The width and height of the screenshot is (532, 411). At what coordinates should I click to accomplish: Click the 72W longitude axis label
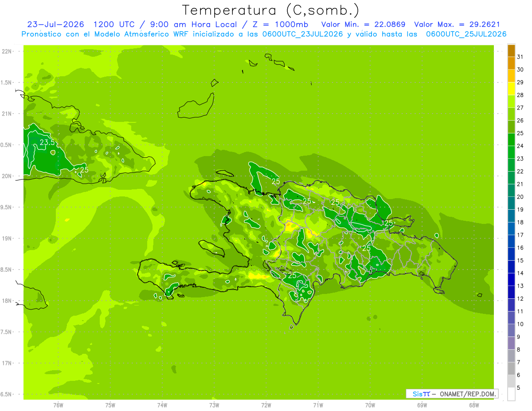pos(266,405)
